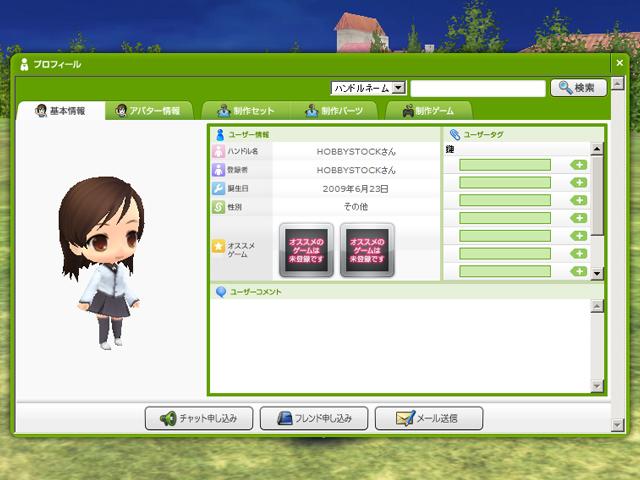Click the star オススメゲーム icon
Image resolution: width=640 pixels, height=480 pixels.
218,246
